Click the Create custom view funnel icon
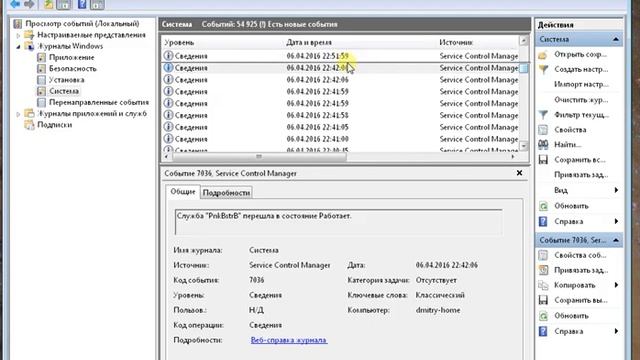The height and width of the screenshot is (360, 640). 543,69
